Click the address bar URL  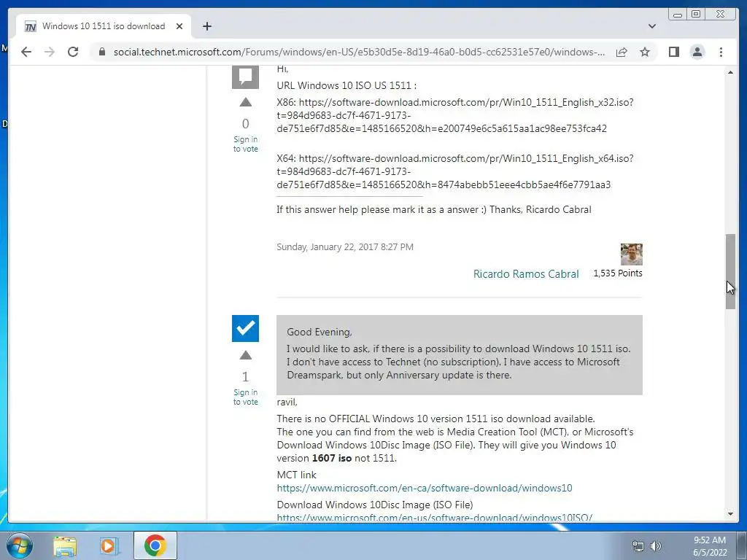tap(359, 52)
